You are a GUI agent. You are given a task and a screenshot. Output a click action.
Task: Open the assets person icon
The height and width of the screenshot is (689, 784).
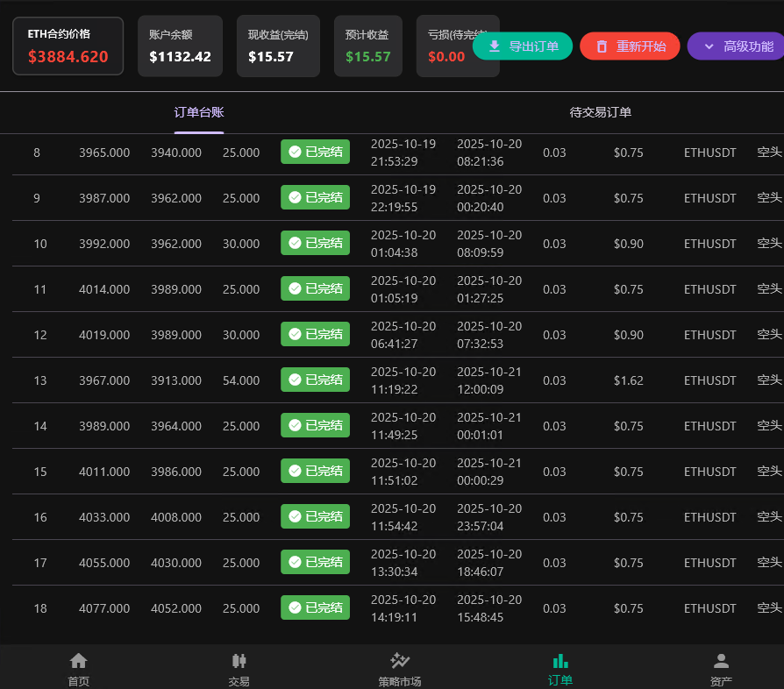[x=721, y=661]
